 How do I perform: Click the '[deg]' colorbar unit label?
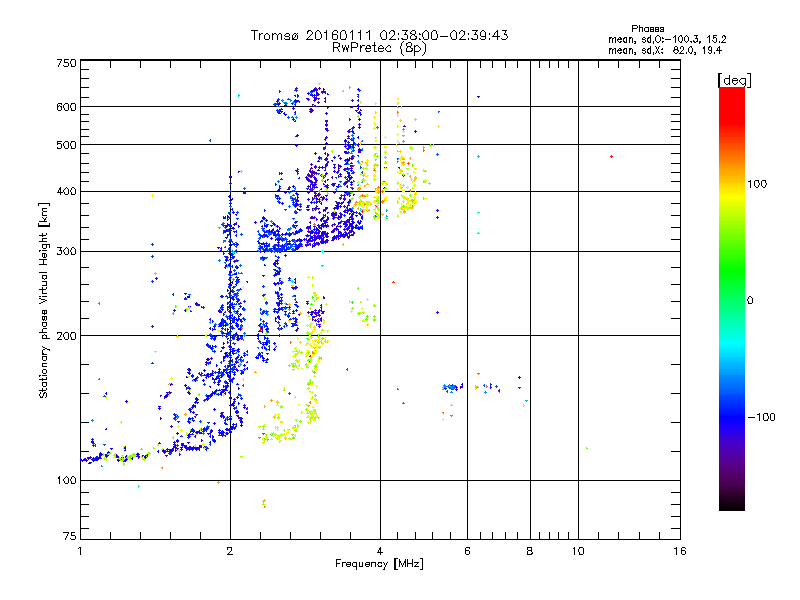(734, 80)
